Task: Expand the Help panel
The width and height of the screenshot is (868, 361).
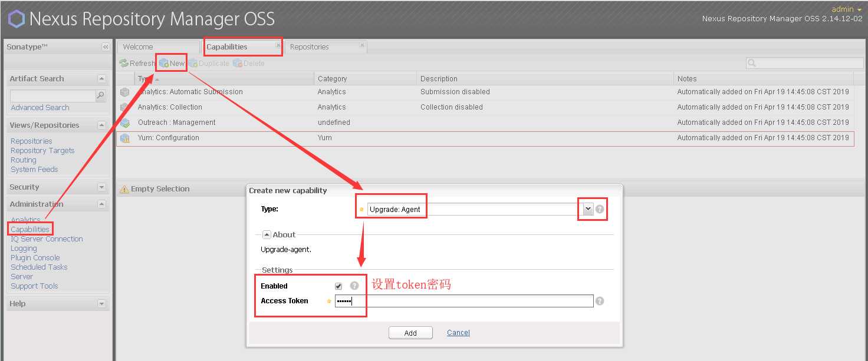Action: tap(101, 304)
